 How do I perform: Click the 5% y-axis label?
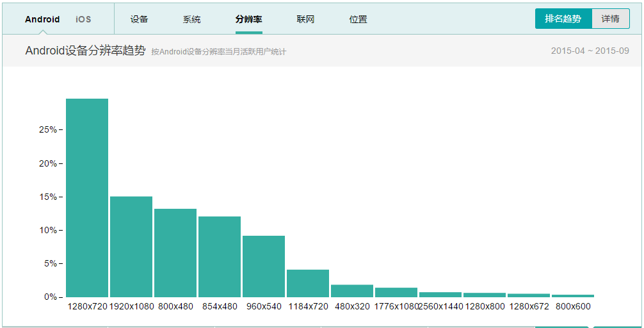click(x=50, y=263)
